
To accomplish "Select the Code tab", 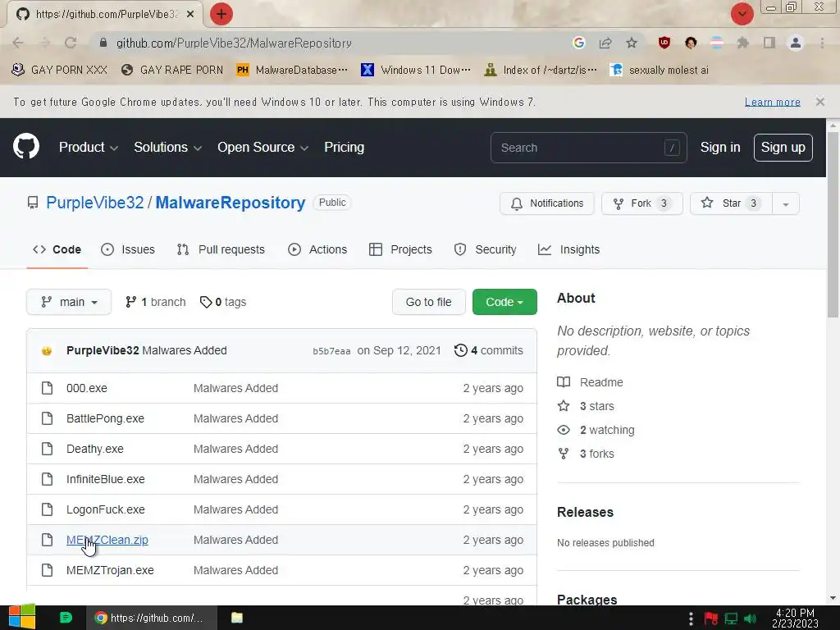I will [x=57, y=249].
